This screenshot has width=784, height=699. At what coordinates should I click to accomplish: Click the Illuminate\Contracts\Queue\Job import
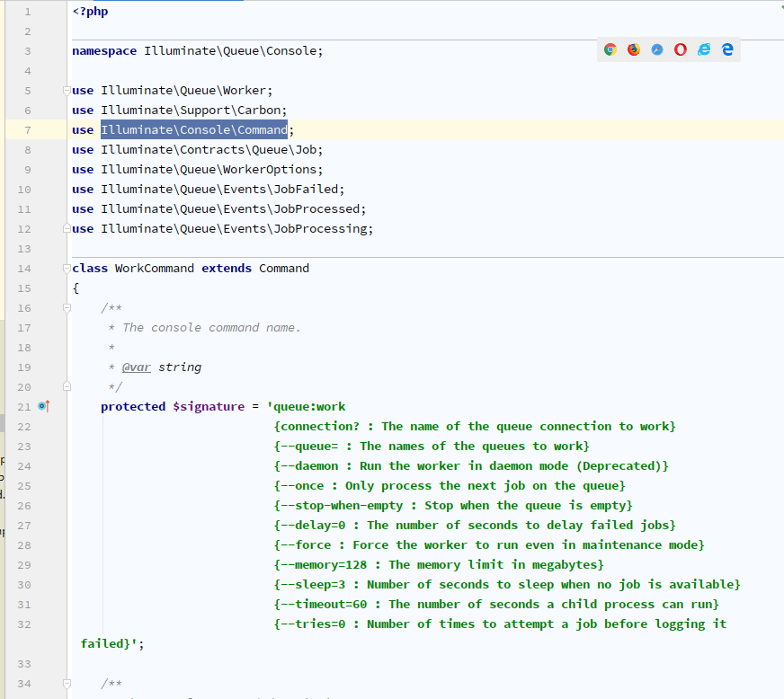click(209, 150)
